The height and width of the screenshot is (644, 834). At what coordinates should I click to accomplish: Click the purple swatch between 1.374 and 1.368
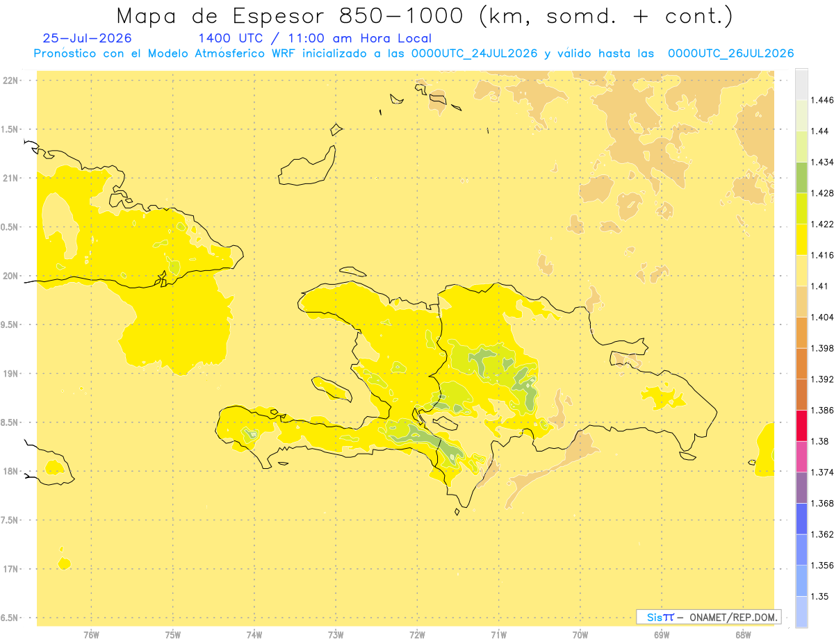click(x=801, y=488)
